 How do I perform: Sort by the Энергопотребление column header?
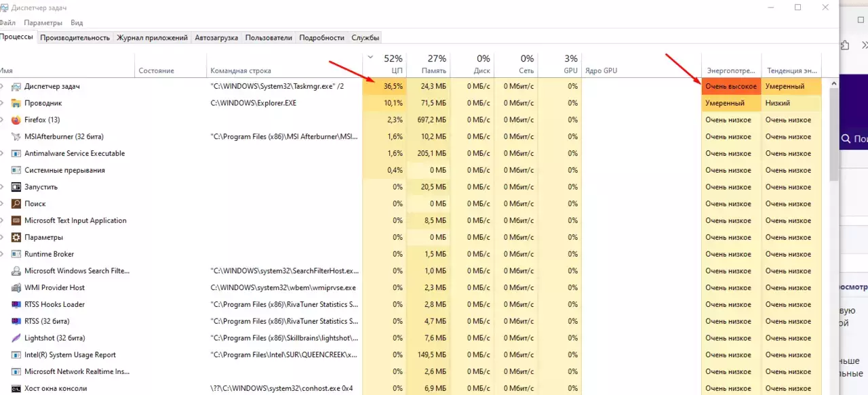732,64
